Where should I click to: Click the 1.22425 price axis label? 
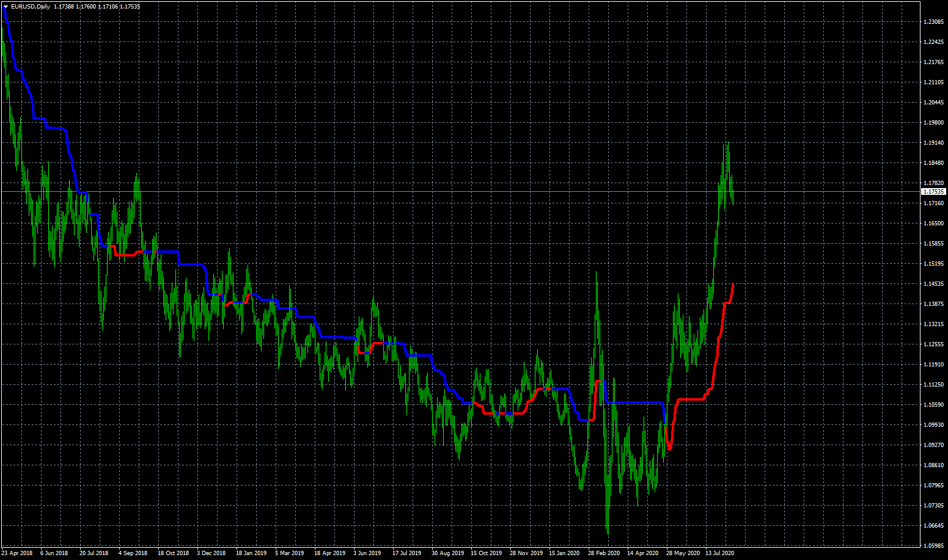tap(933, 42)
